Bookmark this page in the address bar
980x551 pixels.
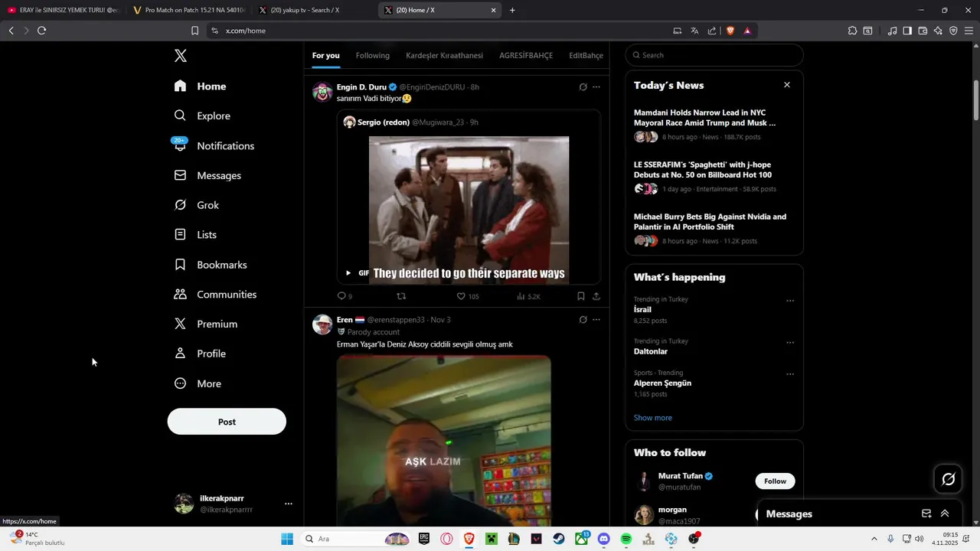(194, 31)
